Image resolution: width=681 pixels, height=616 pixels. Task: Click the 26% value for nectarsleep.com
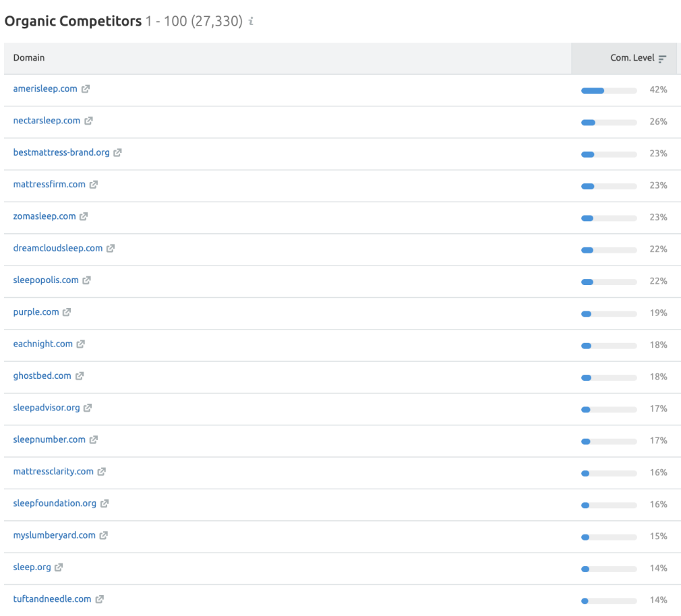[x=658, y=122]
